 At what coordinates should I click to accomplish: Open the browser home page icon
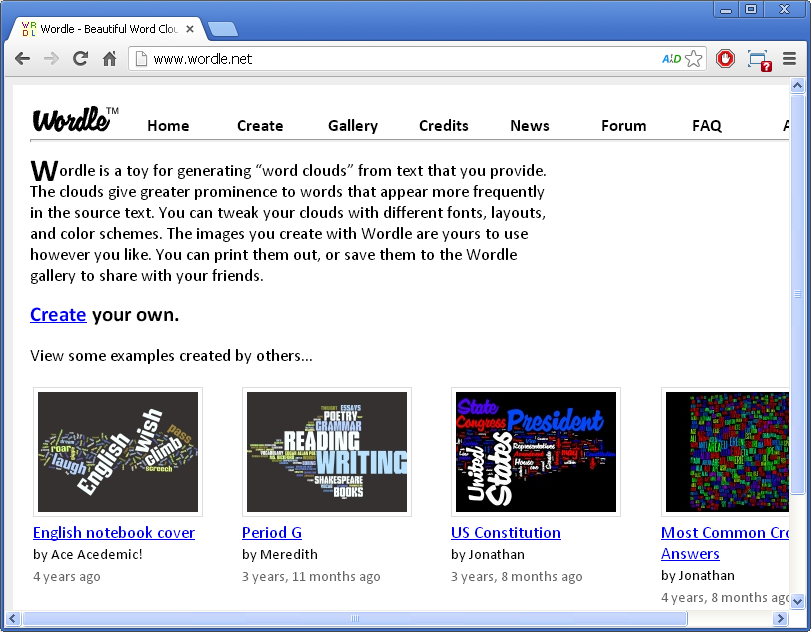[x=109, y=58]
